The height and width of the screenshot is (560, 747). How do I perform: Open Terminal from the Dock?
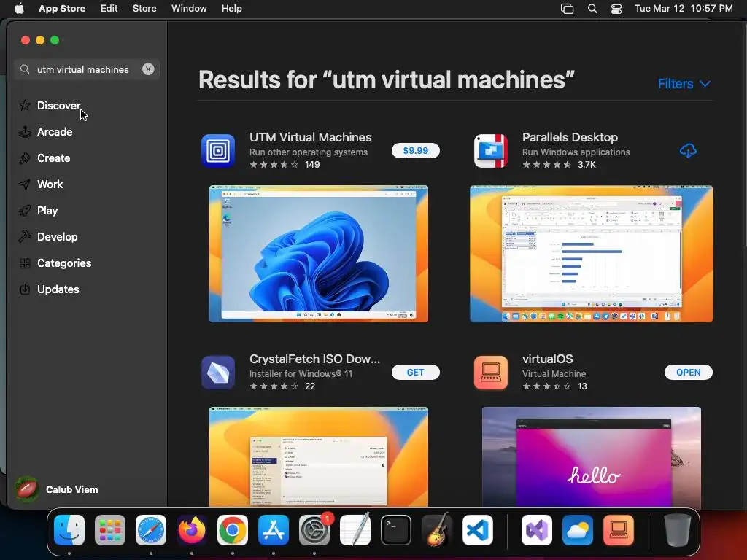tap(396, 530)
